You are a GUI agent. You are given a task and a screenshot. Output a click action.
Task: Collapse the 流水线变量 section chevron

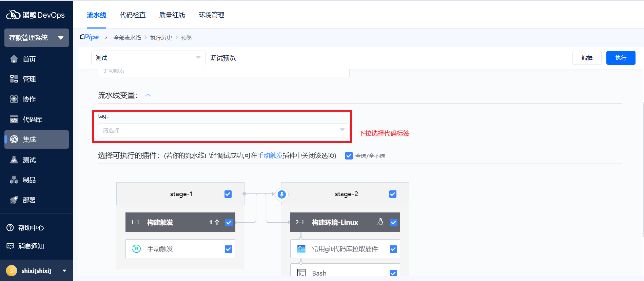tap(148, 95)
